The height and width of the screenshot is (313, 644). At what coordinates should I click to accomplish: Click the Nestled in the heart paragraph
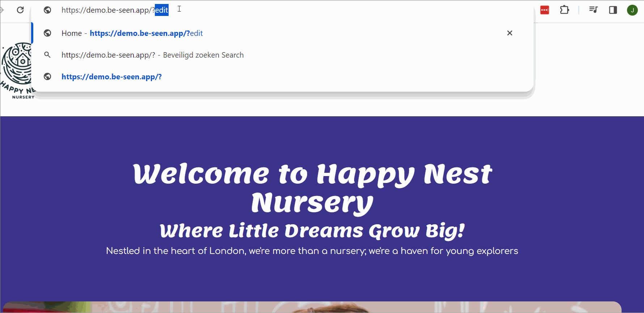pos(312,251)
